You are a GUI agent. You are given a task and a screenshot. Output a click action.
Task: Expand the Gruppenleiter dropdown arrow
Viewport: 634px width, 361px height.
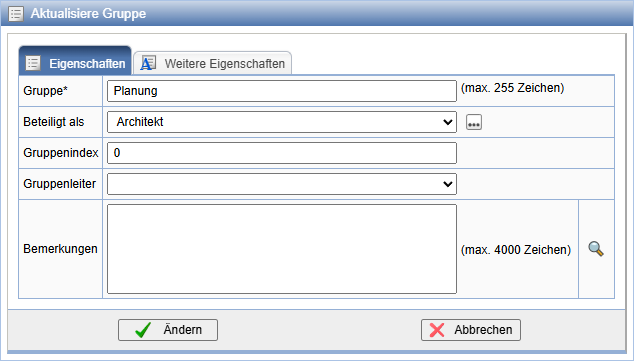(x=448, y=184)
